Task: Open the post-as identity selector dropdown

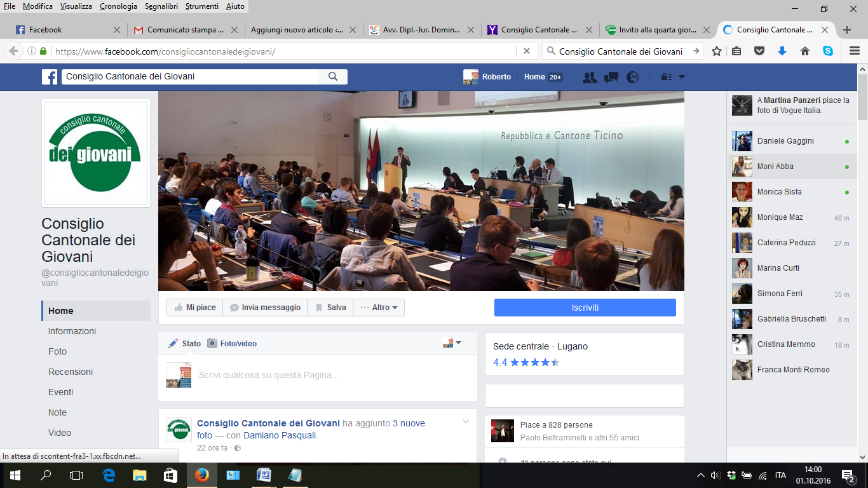Action: [452, 343]
